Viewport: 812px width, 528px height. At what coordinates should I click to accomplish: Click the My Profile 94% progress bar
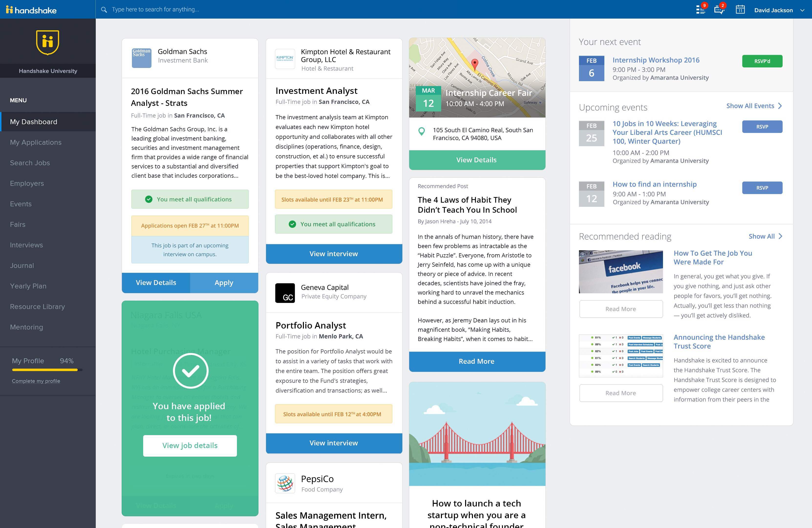click(47, 370)
